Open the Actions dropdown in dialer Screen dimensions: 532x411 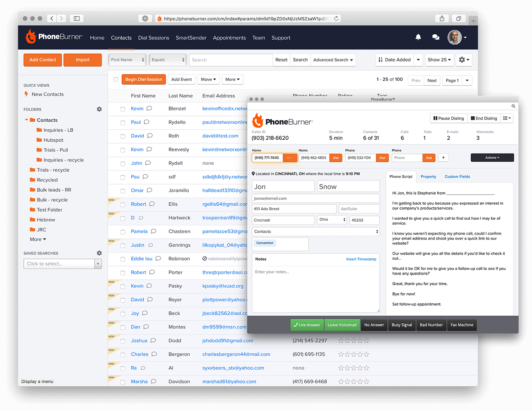pos(492,158)
